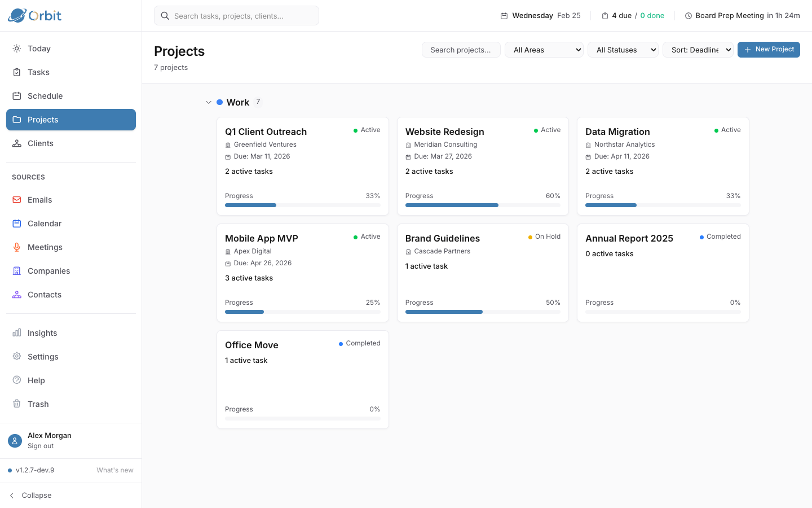Click the Insights chart icon

(x=17, y=333)
